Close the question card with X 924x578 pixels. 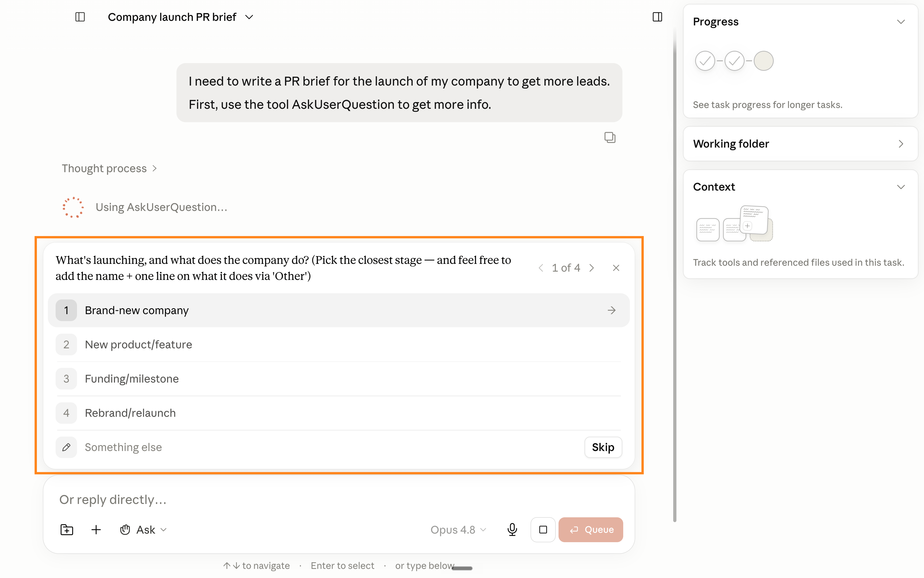click(x=616, y=268)
